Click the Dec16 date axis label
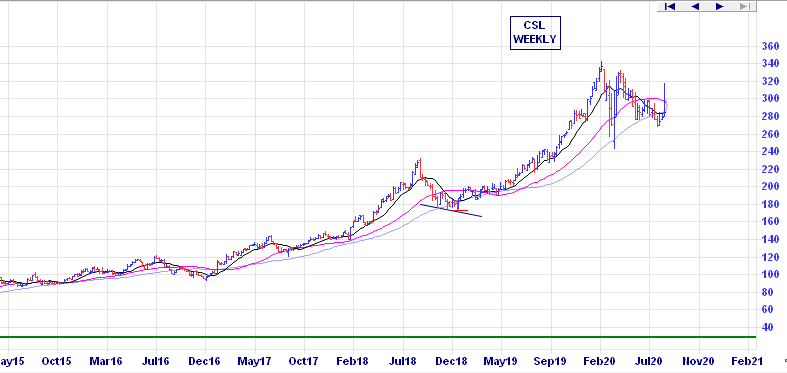Screen dimensions: 787x373 [205, 361]
